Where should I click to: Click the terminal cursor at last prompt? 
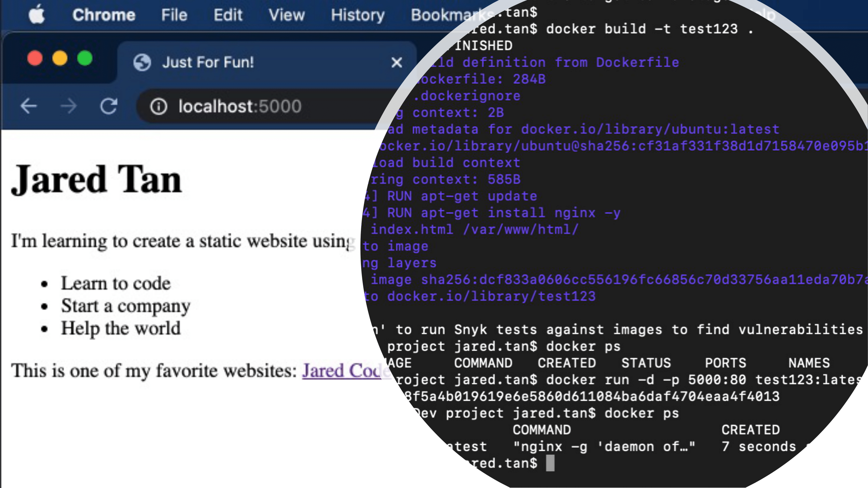pos(550,463)
